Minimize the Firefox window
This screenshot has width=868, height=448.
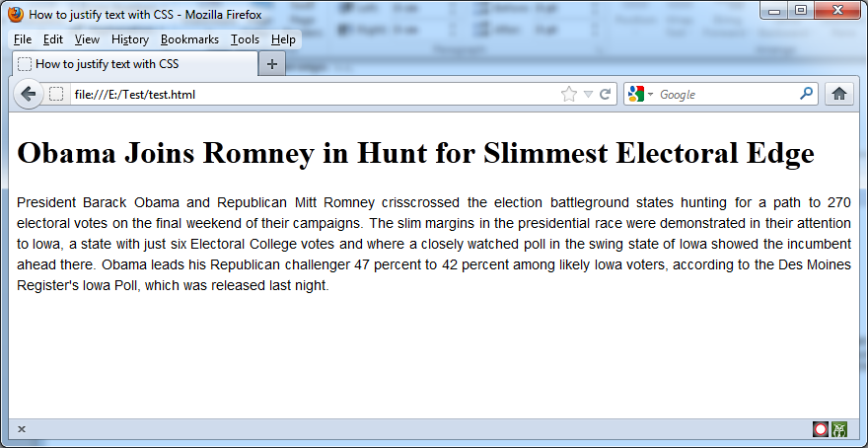pyautogui.click(x=775, y=11)
